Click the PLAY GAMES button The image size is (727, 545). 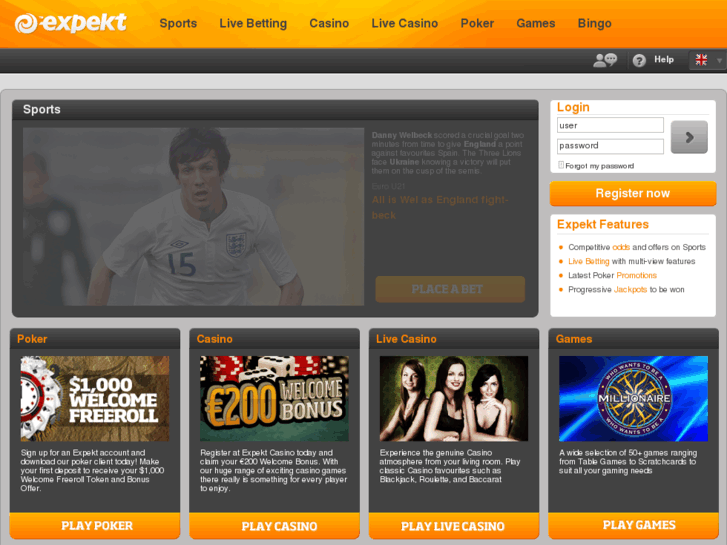coord(634,526)
